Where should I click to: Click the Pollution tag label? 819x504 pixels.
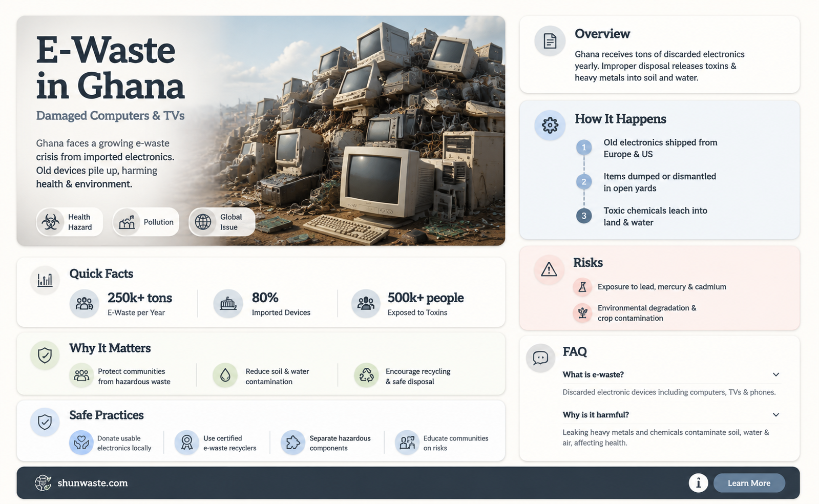point(158,222)
